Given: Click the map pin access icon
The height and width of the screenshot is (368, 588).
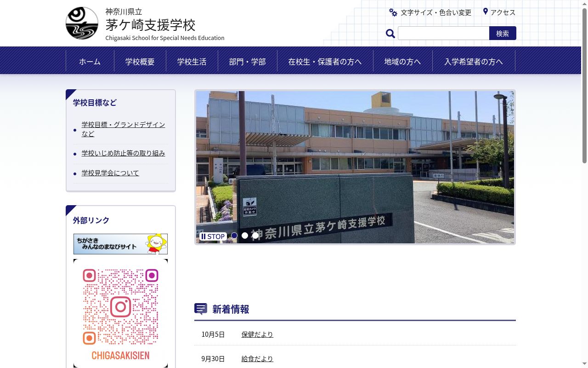Looking at the screenshot, I should [485, 11].
